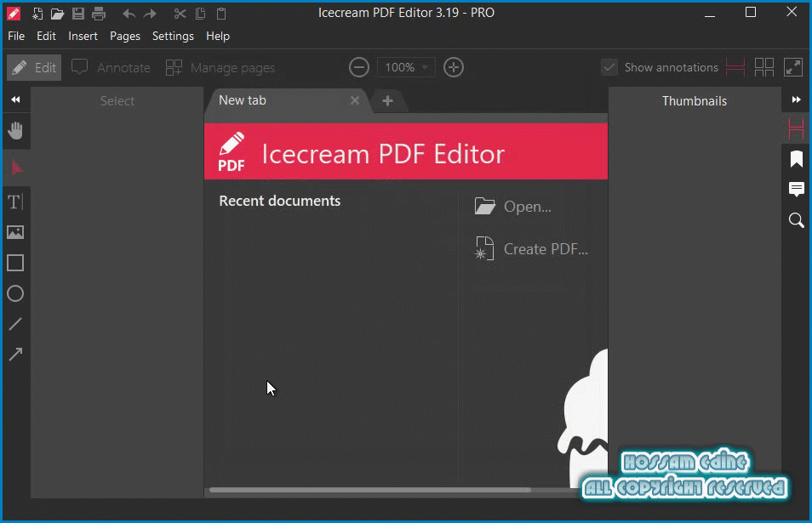Open the Help menu
This screenshot has width=812, height=523.
point(218,37)
